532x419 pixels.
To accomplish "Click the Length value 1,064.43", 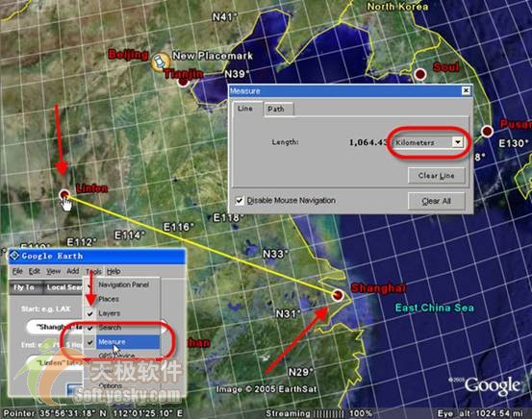I will tap(368, 142).
